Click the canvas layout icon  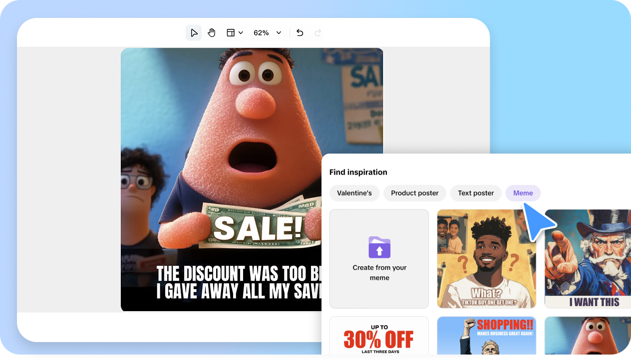[x=230, y=32]
